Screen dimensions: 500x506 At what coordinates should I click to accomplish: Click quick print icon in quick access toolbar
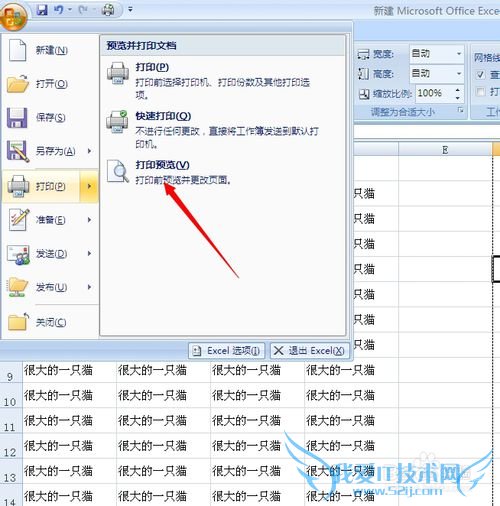(x=108, y=10)
